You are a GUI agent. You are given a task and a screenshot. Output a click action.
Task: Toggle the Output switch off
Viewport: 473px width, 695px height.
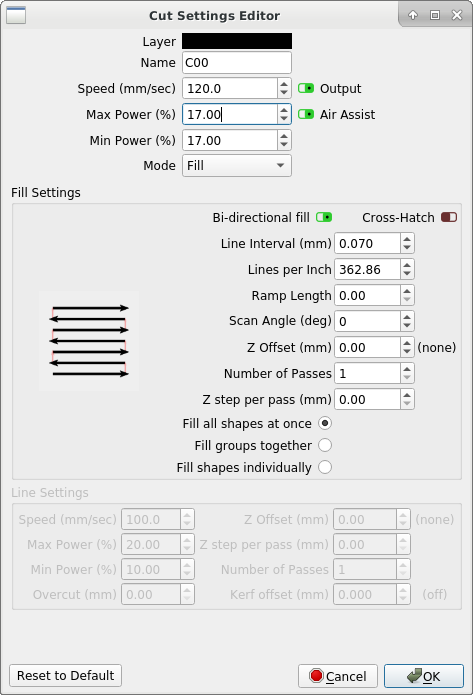point(306,88)
